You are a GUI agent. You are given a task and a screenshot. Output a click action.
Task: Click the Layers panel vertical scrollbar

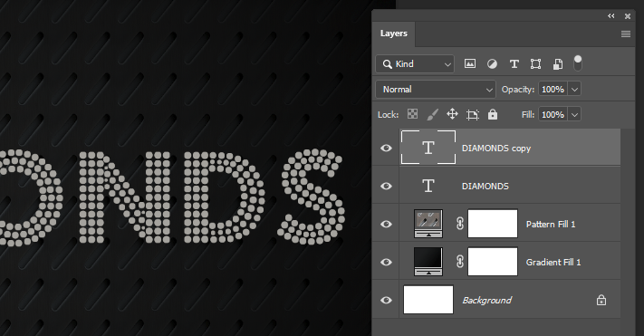coord(628,232)
